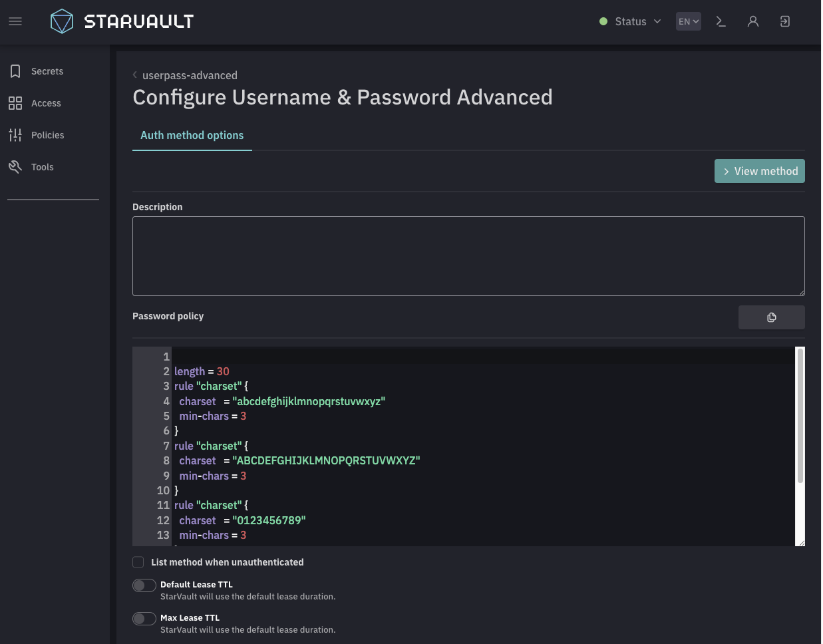This screenshot has height=644, width=823.
Task: Click the "0123456789" charset string
Action: (269, 520)
